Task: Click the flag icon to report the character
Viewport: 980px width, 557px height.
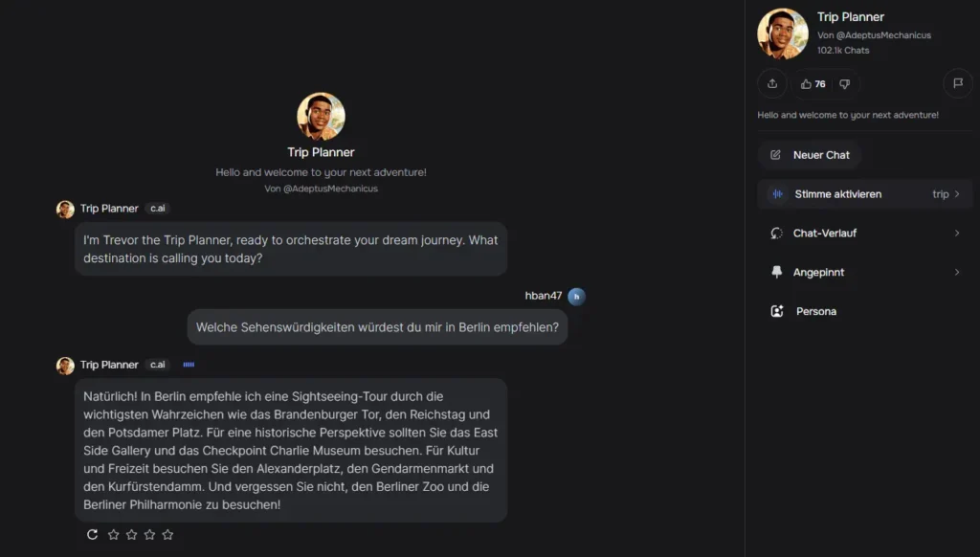Action: [x=958, y=83]
